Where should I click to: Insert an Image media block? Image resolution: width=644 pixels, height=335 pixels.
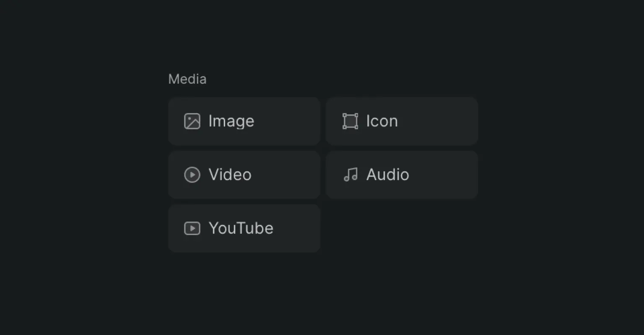tap(244, 121)
